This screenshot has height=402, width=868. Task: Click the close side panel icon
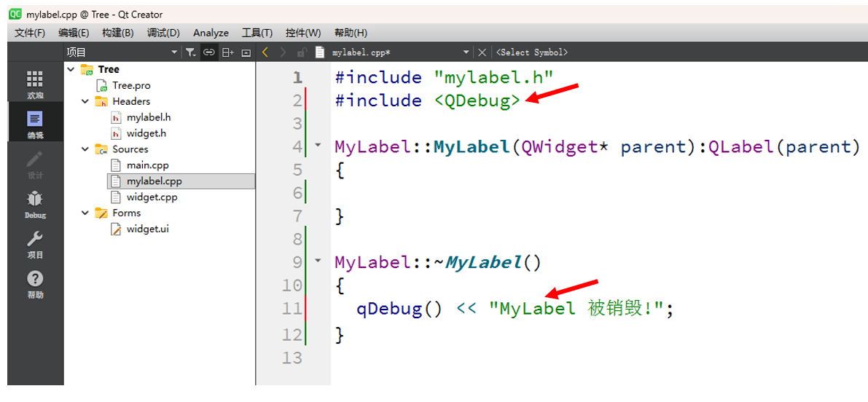(x=246, y=52)
